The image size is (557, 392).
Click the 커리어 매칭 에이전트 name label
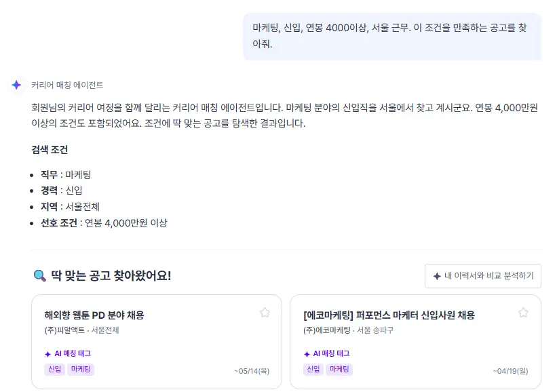(x=67, y=85)
